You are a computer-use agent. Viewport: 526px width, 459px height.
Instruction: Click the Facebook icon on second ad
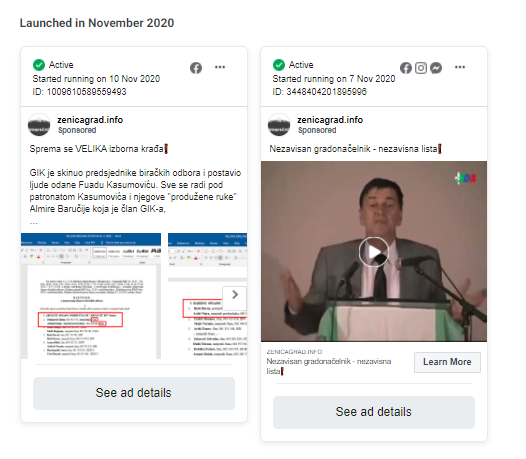(406, 68)
